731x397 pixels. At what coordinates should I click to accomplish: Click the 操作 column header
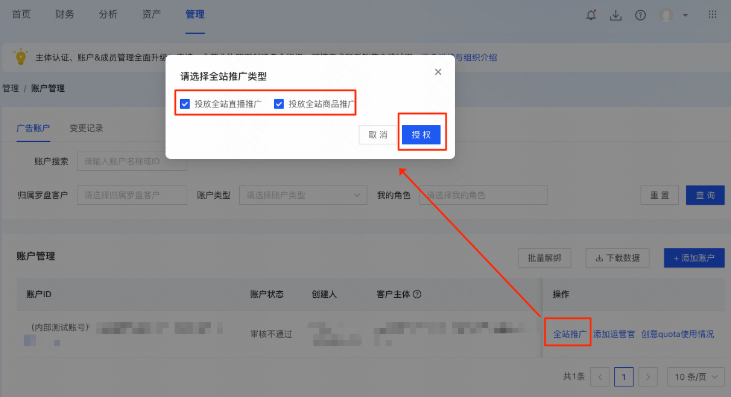pos(561,294)
